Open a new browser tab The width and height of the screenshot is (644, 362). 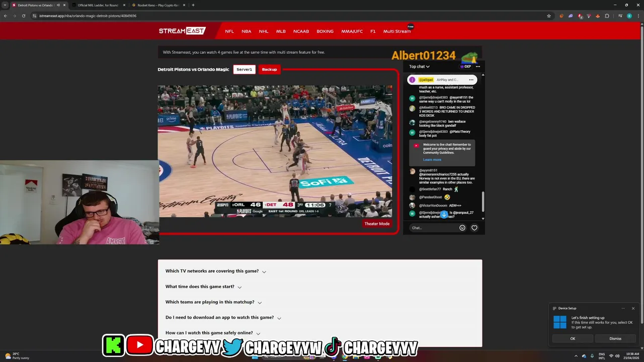[x=193, y=5]
